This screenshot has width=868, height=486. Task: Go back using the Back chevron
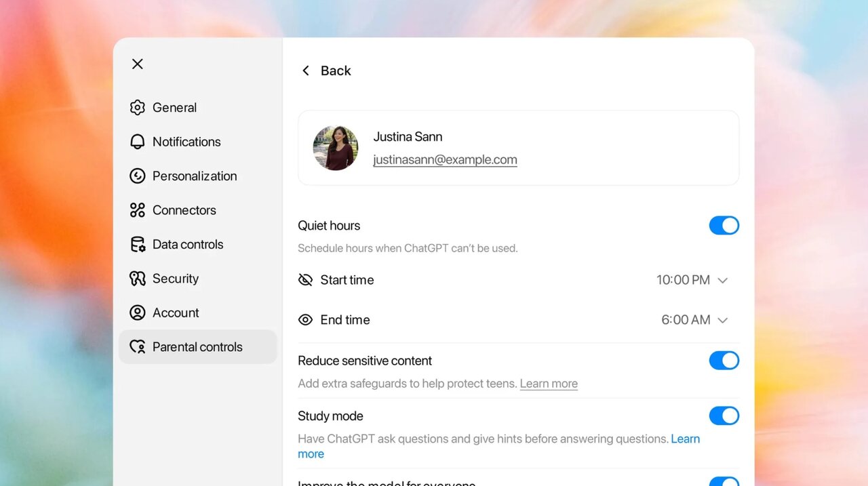tap(306, 70)
